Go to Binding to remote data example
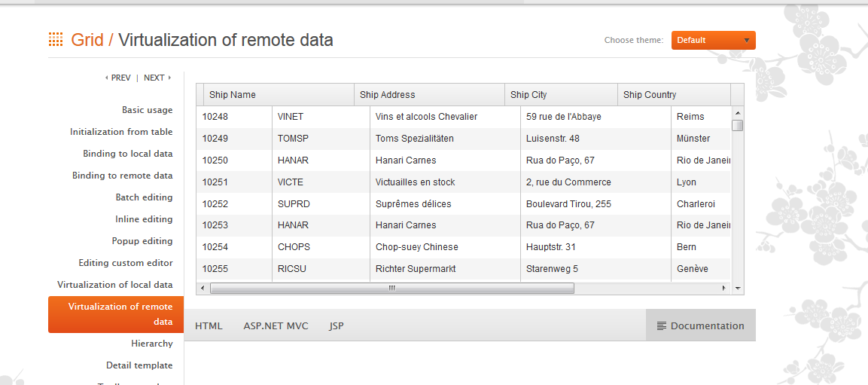 (122, 176)
